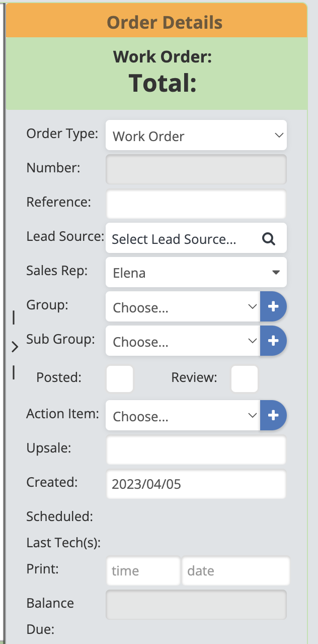Viewport: 318px width, 644px height.
Task: Open the Group Choose dropdown
Action: (x=183, y=307)
